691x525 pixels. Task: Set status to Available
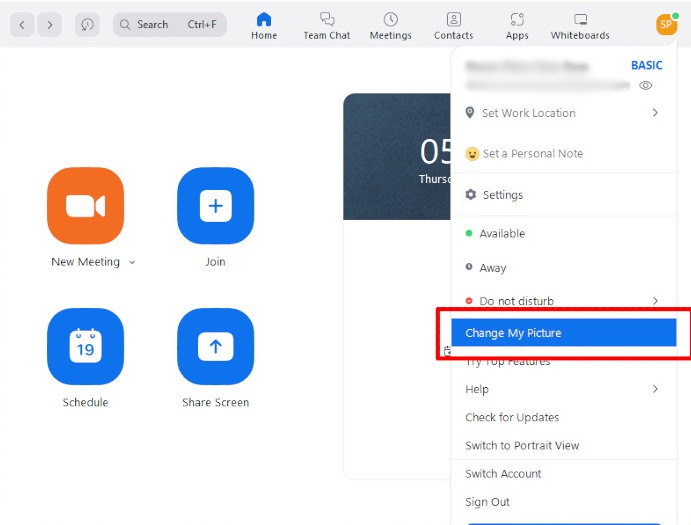[x=564, y=234]
